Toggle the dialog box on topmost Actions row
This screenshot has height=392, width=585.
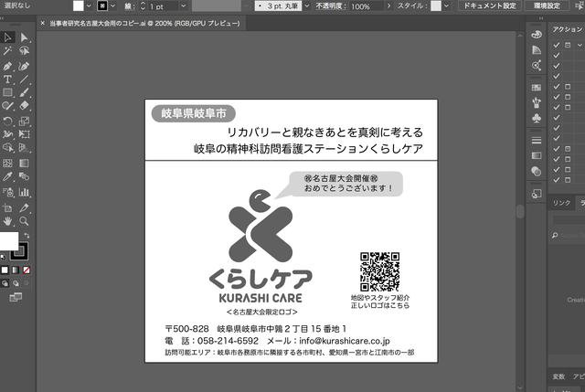click(568, 45)
